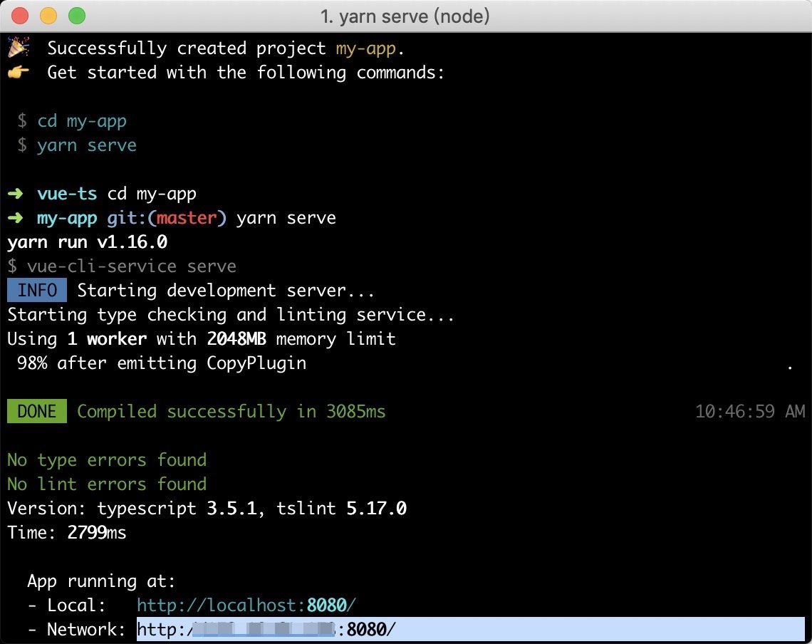Click the "No lint errors found" line
812x644 pixels.
coord(107,484)
